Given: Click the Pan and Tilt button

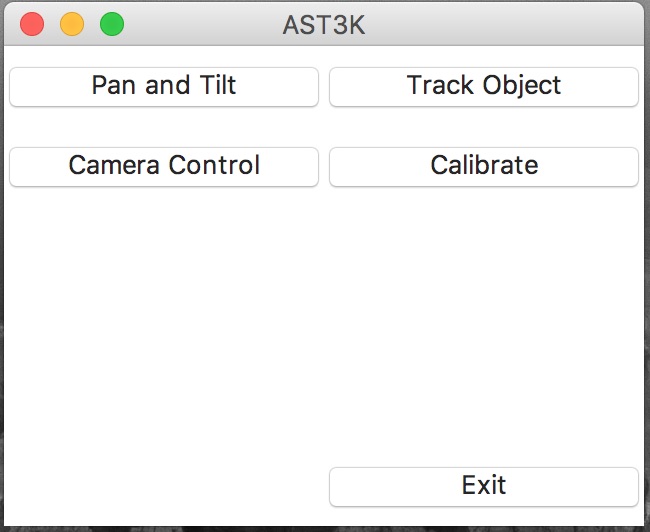Looking at the screenshot, I should tap(164, 86).
